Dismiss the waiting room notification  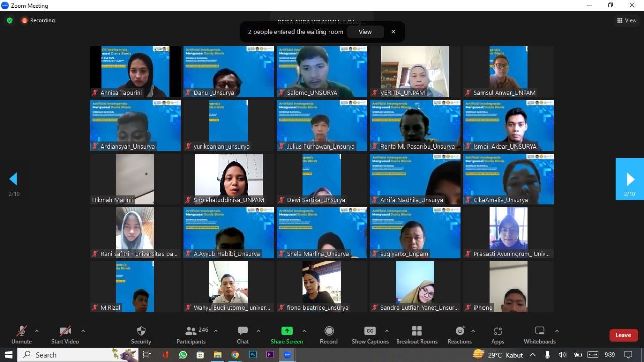pyautogui.click(x=393, y=32)
